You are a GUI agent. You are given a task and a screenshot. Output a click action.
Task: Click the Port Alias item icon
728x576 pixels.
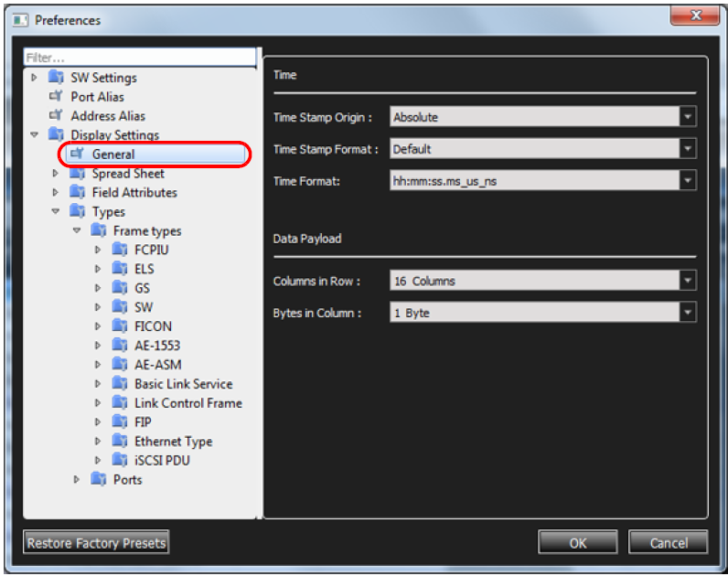(x=56, y=96)
